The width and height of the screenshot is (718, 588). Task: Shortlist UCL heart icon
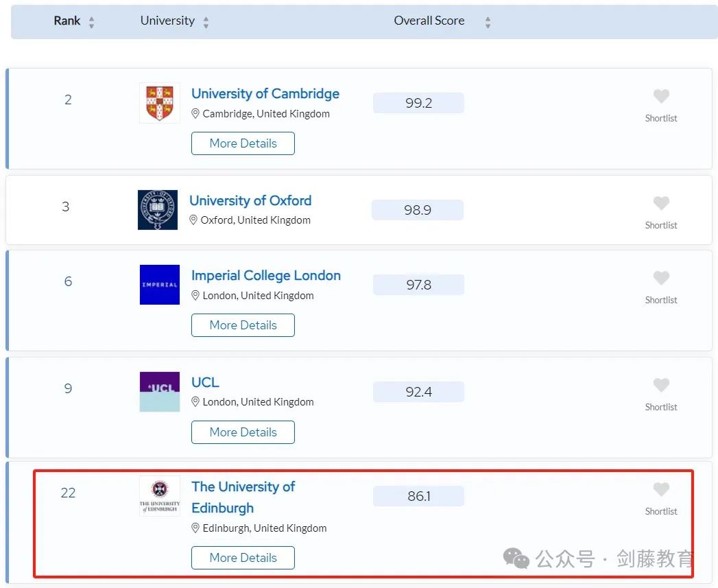661,385
